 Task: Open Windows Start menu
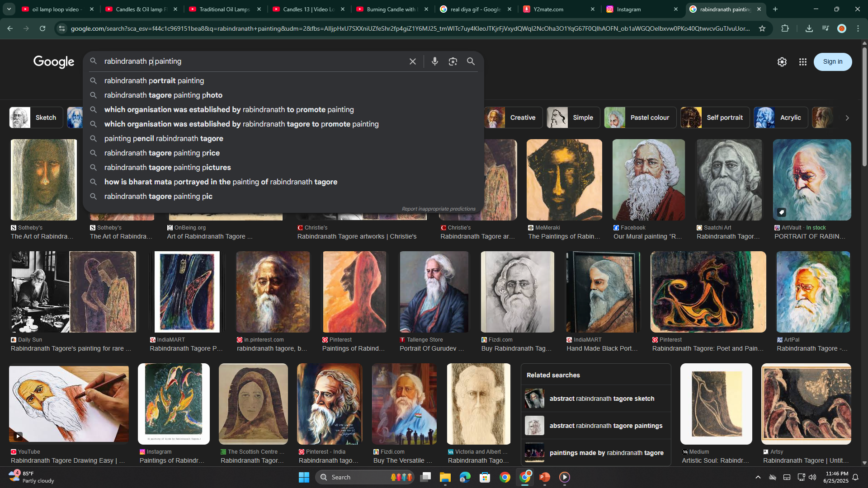point(304,477)
